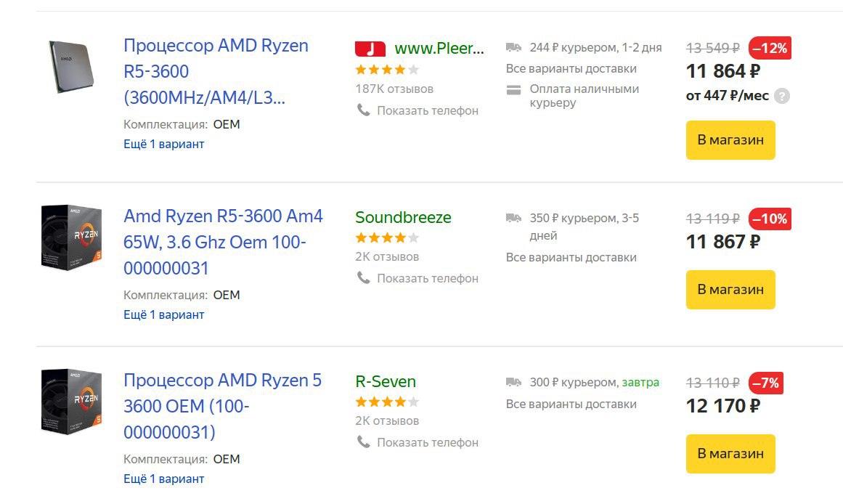Open R-Seven's 2К отзывов reviews
The width and height of the screenshot is (843, 504).
point(387,421)
